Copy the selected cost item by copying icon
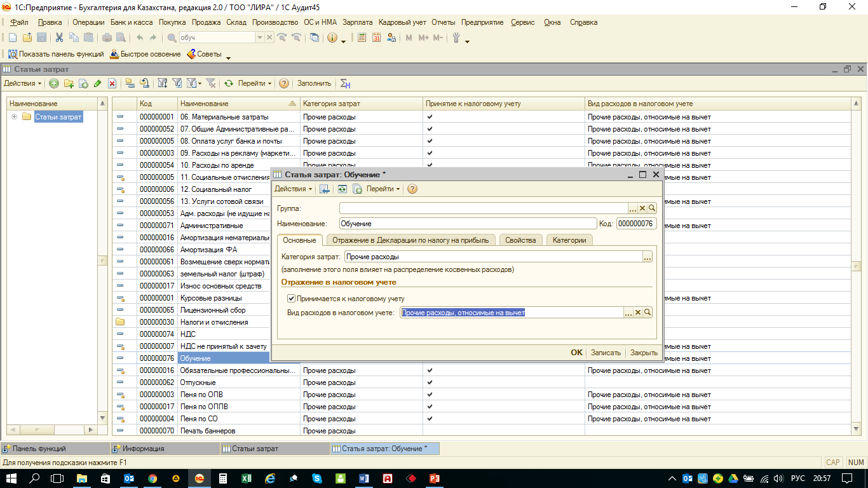 tap(83, 83)
